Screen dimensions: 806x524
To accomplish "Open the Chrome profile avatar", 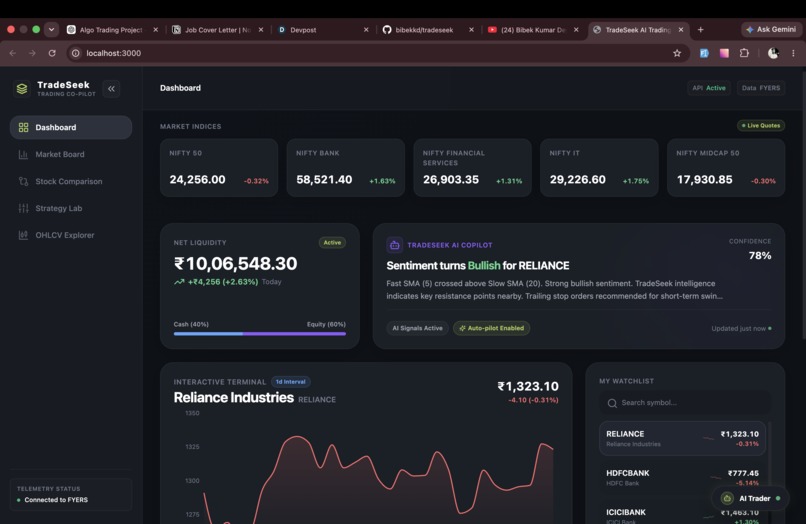I will tap(773, 53).
